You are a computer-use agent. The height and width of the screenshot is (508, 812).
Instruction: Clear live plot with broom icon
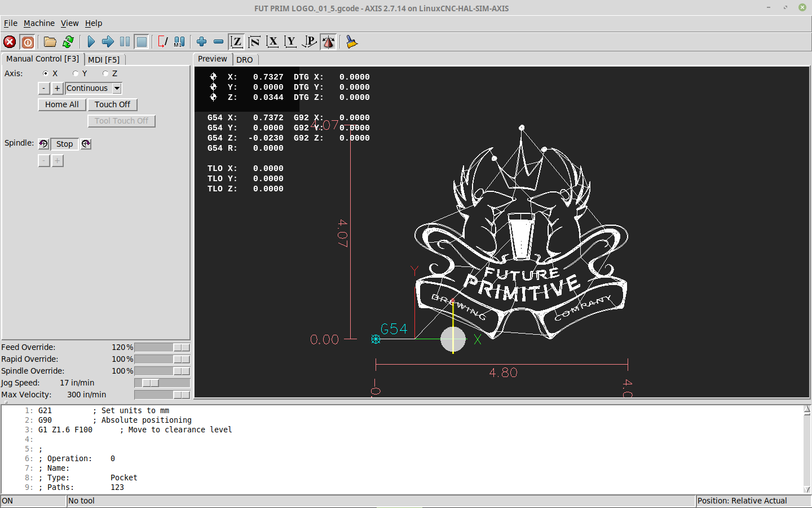(352, 42)
